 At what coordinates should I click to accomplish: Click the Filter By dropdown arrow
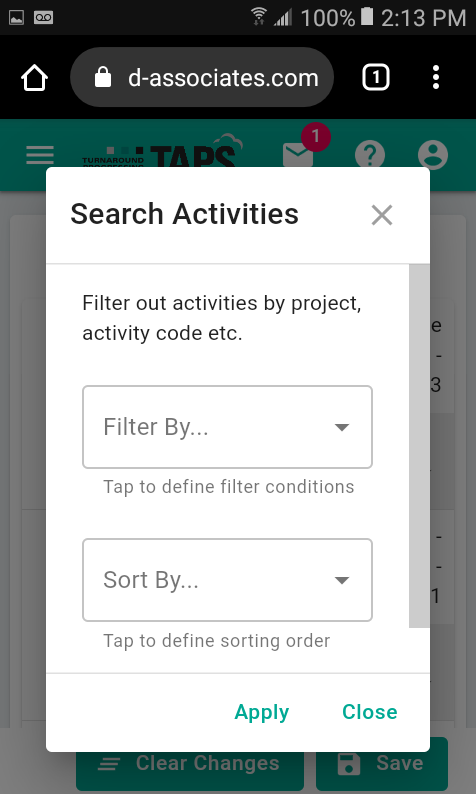click(x=342, y=427)
